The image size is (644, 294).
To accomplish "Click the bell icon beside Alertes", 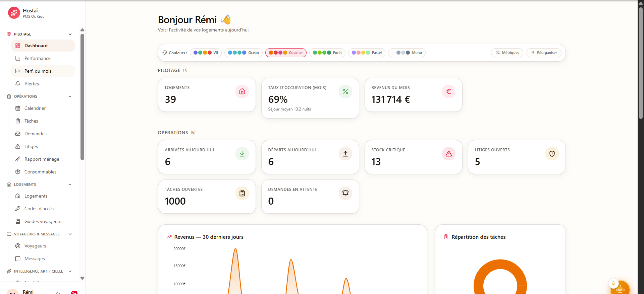I will (18, 84).
